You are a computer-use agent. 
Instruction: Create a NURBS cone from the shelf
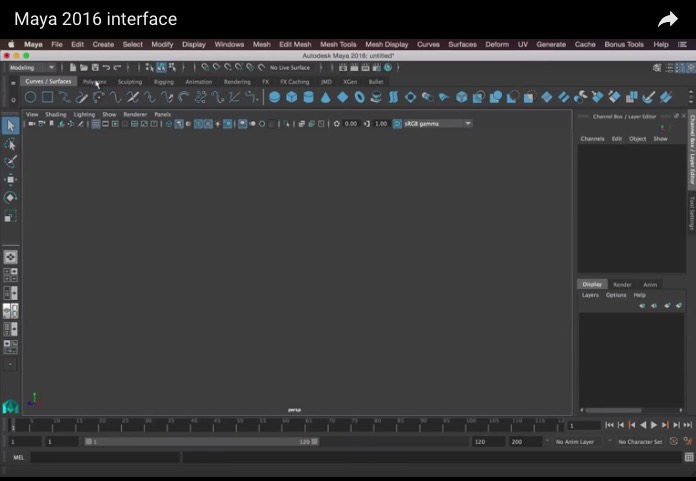(x=325, y=97)
